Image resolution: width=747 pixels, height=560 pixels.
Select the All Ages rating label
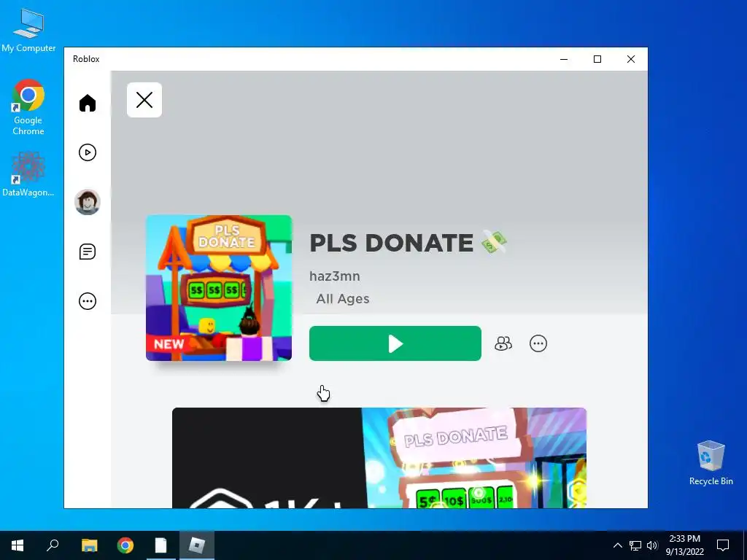pos(343,298)
